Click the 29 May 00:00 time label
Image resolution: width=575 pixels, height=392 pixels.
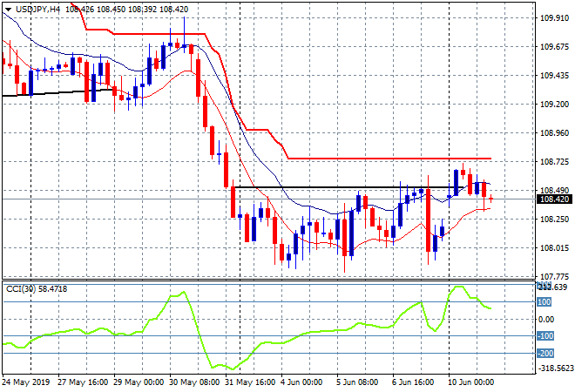139,382
